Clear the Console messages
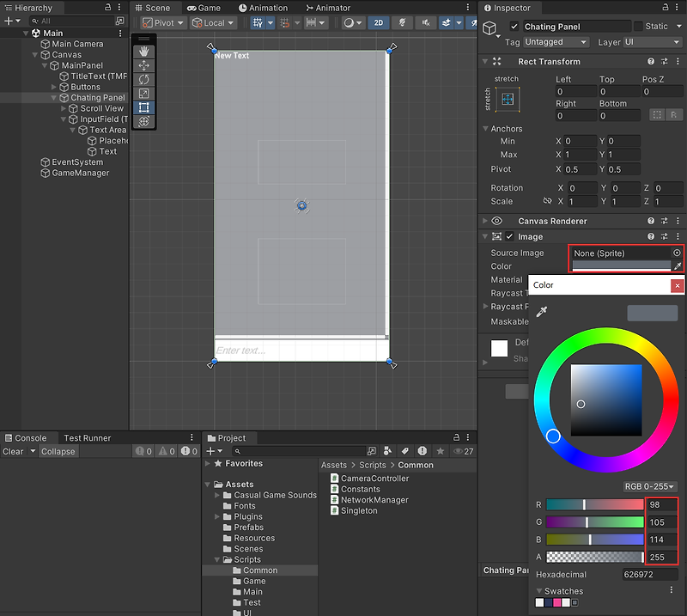The width and height of the screenshot is (687, 616). coord(13,451)
